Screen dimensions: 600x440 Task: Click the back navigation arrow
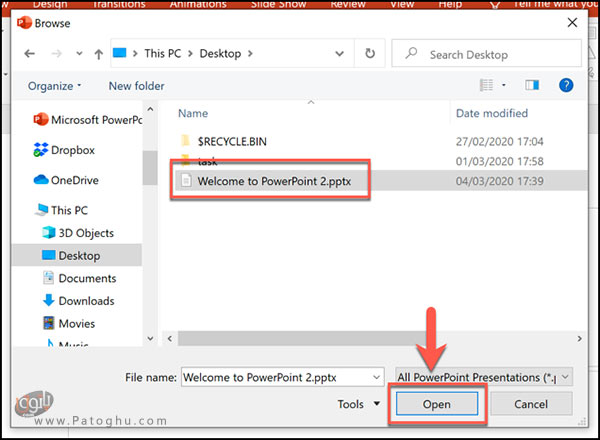point(24,54)
